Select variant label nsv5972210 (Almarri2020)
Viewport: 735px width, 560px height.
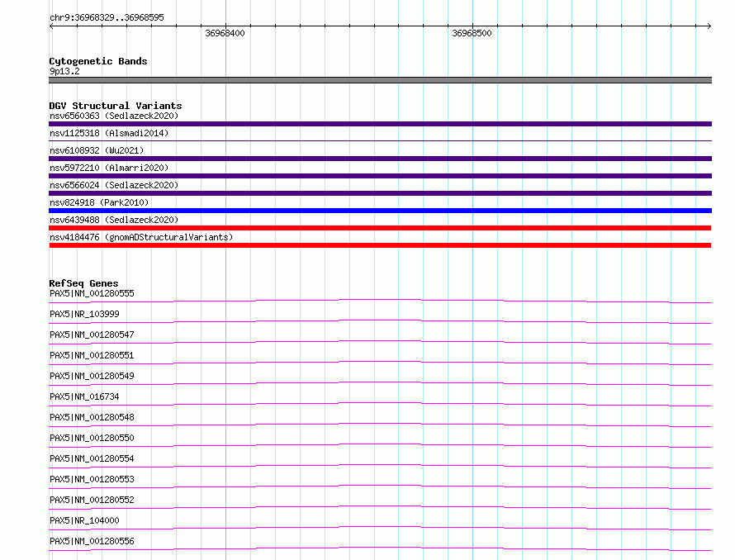[x=109, y=168]
